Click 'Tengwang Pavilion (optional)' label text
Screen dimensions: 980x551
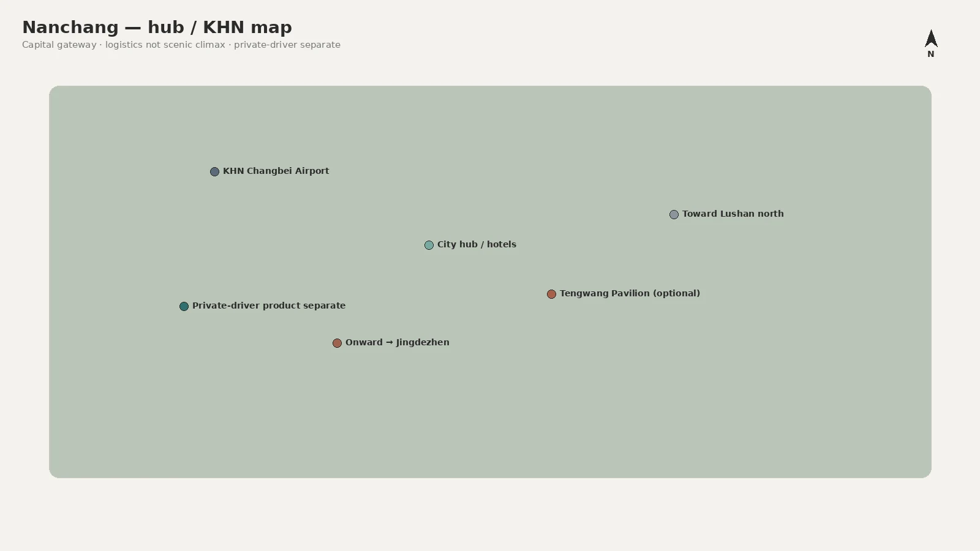pos(630,293)
